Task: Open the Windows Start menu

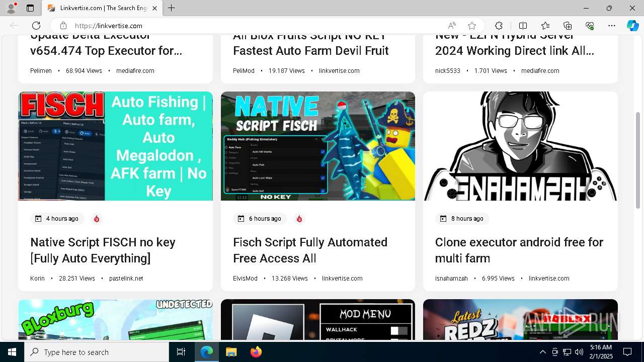Action: pos(12,352)
